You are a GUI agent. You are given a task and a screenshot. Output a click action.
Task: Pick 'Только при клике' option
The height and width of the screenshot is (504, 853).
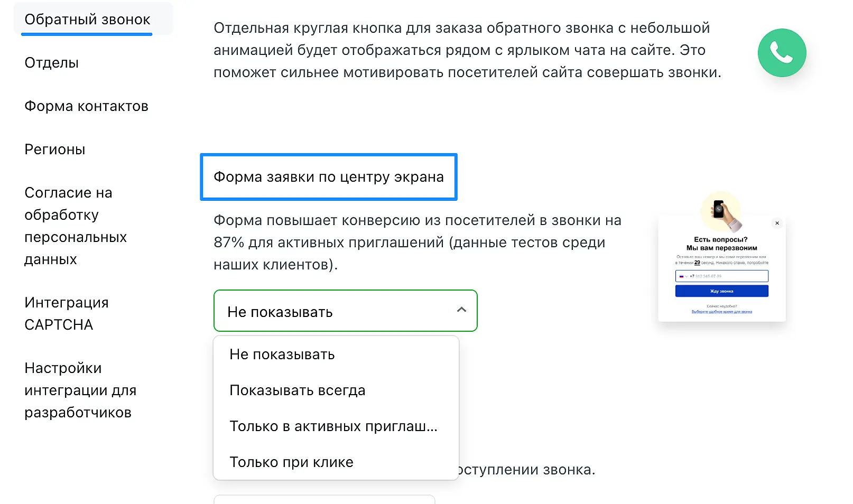click(292, 462)
